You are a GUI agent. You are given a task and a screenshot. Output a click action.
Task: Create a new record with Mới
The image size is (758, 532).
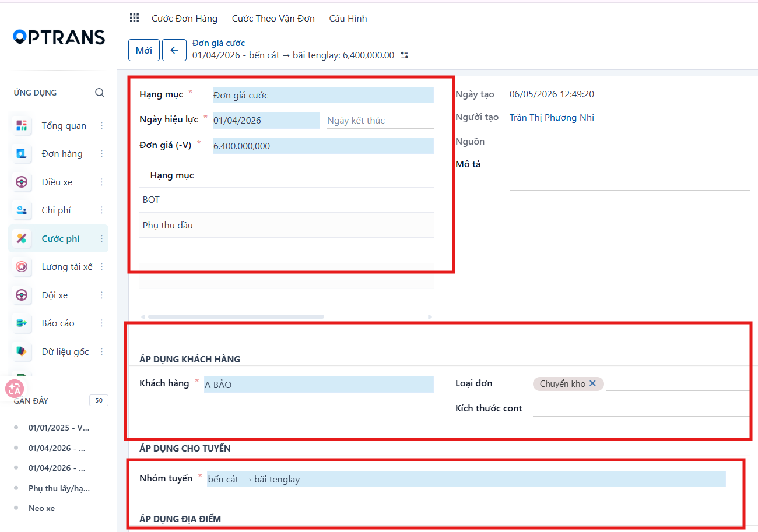[x=144, y=50]
